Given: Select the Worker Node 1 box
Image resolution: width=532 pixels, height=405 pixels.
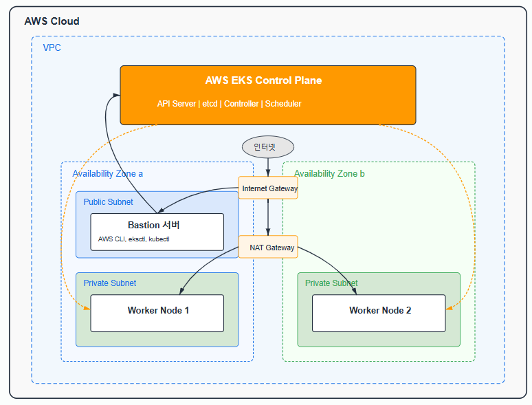Looking at the screenshot, I should (157, 313).
